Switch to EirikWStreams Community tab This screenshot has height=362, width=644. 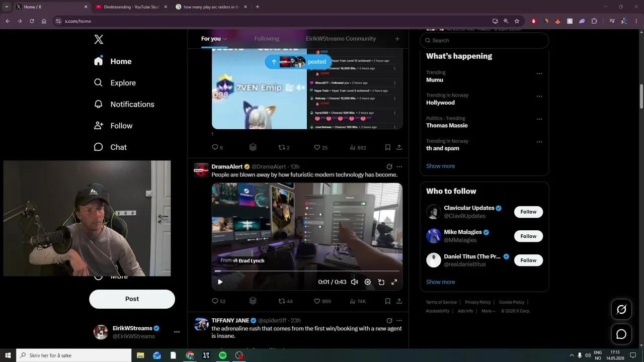341,39
